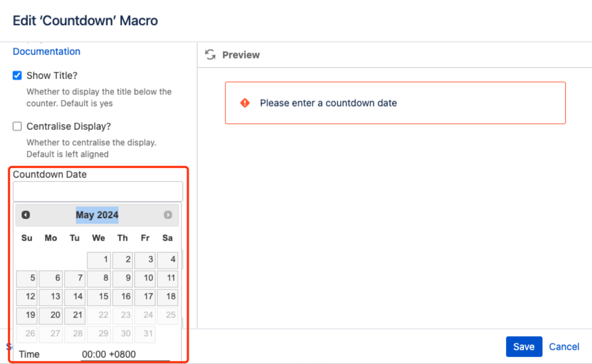Pick May 15 in the date picker

pyautogui.click(x=99, y=297)
